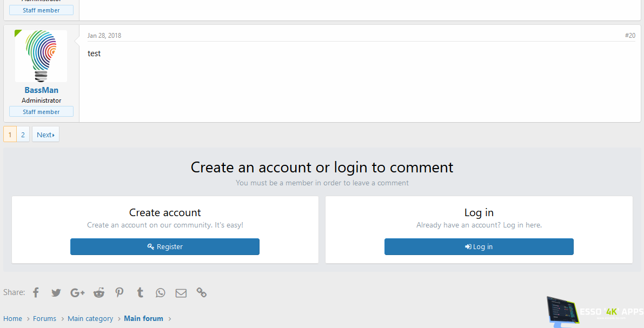644x328 pixels.
Task: Share the thread on Twitter
Action: pyautogui.click(x=56, y=292)
